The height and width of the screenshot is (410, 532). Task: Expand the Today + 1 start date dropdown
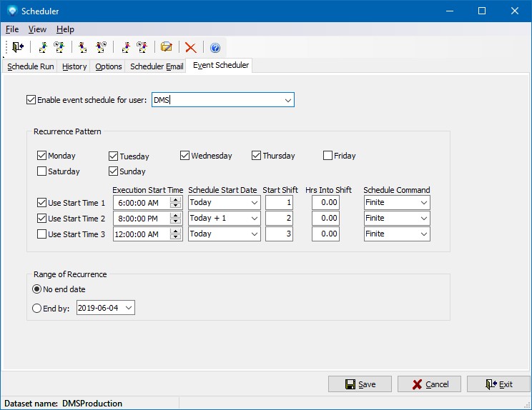point(254,219)
